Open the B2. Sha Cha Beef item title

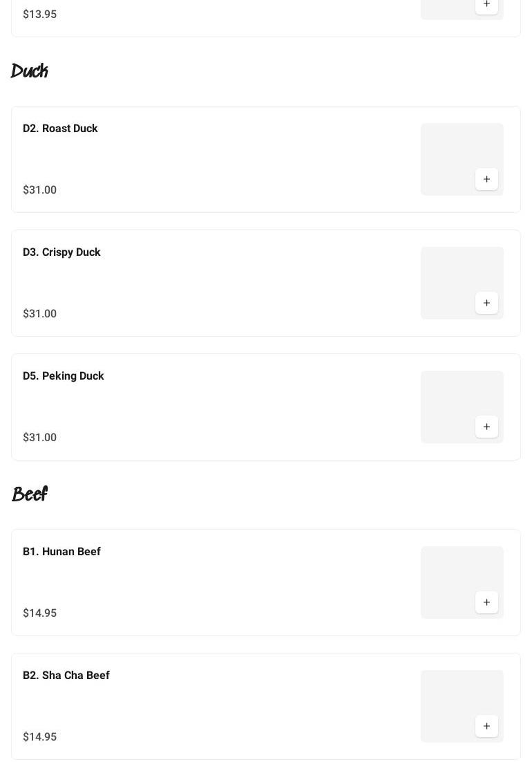click(66, 676)
